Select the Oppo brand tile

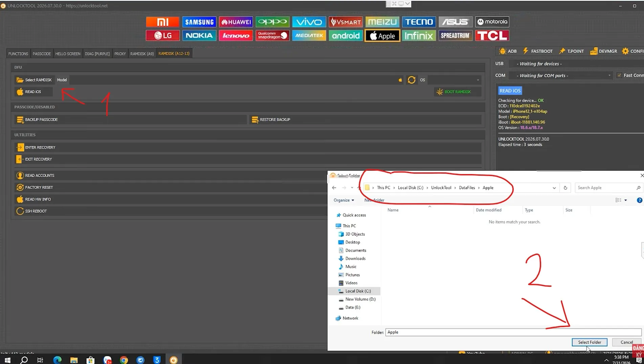pyautogui.click(x=272, y=22)
